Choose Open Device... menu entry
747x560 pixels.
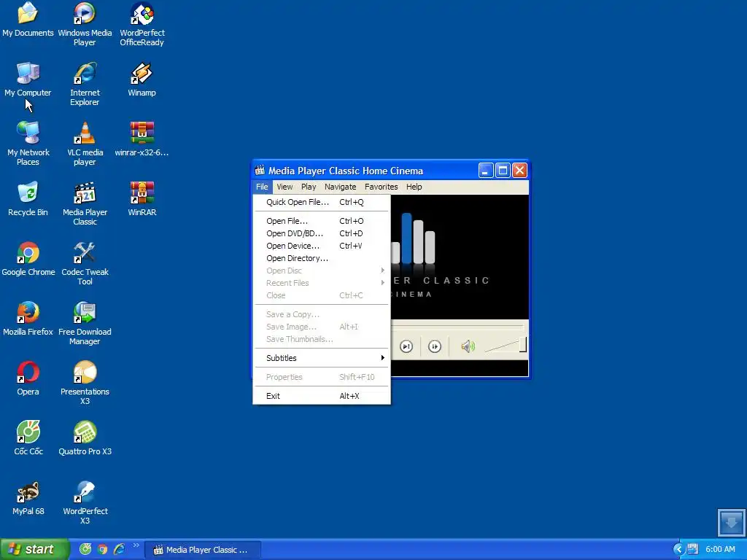[x=322, y=246]
